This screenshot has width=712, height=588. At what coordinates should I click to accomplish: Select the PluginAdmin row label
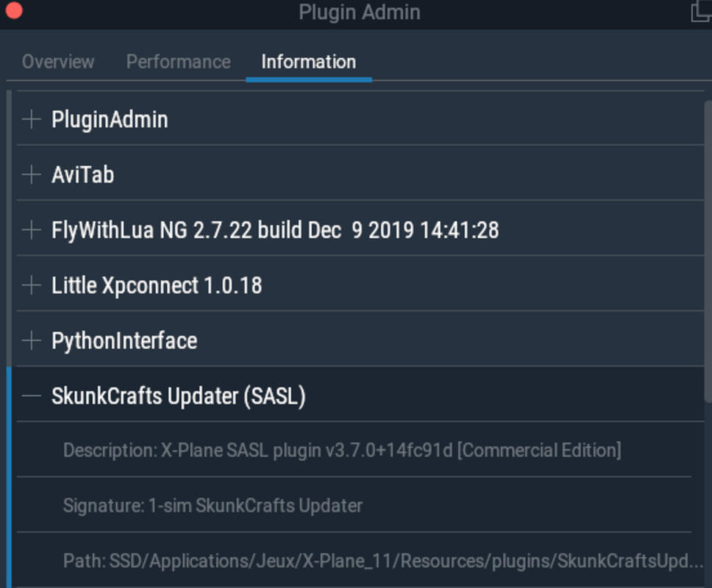click(110, 120)
